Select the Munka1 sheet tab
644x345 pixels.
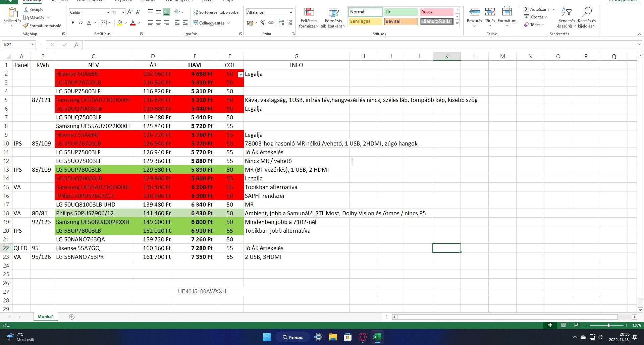46,317
